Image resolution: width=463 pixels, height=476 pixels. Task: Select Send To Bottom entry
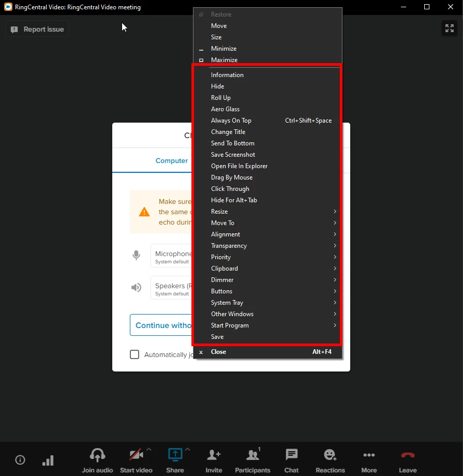(x=268, y=143)
